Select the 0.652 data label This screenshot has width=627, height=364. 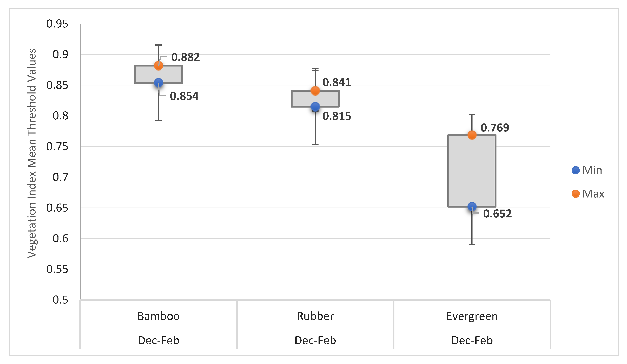click(x=497, y=214)
